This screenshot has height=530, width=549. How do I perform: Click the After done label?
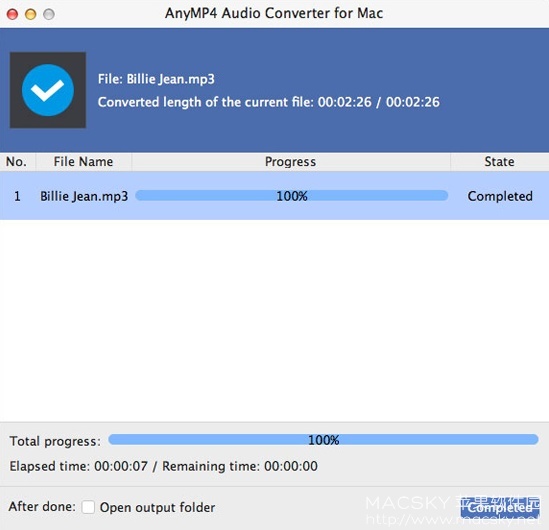tap(42, 507)
